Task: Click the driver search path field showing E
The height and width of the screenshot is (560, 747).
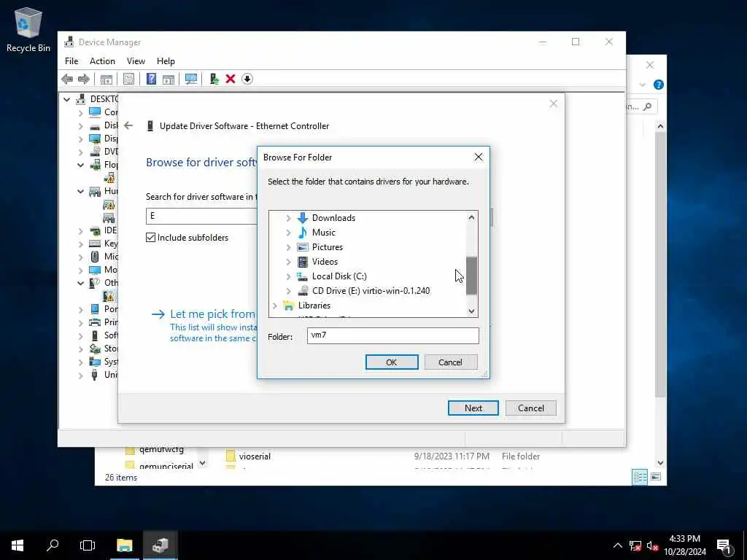Action: coord(201,216)
